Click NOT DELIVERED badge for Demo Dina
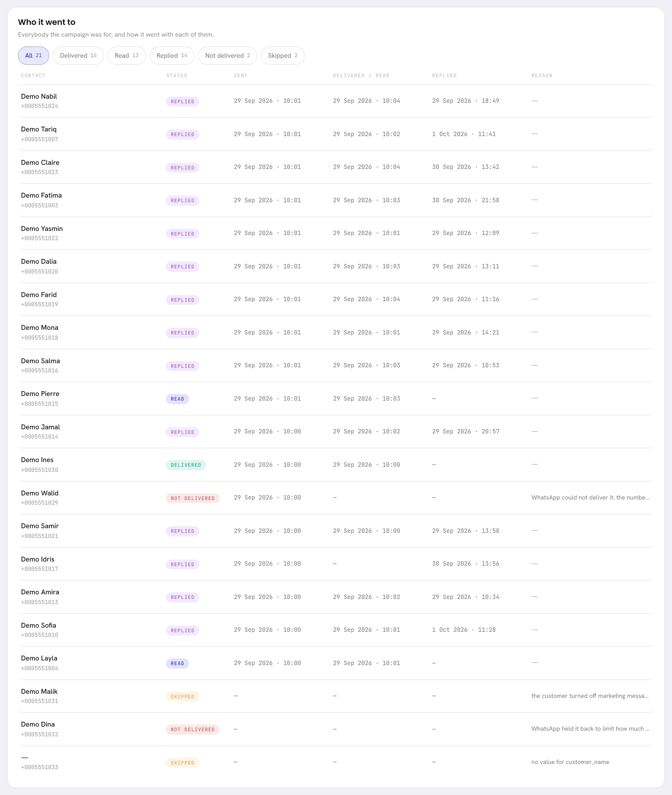The image size is (672, 795). [x=193, y=729]
